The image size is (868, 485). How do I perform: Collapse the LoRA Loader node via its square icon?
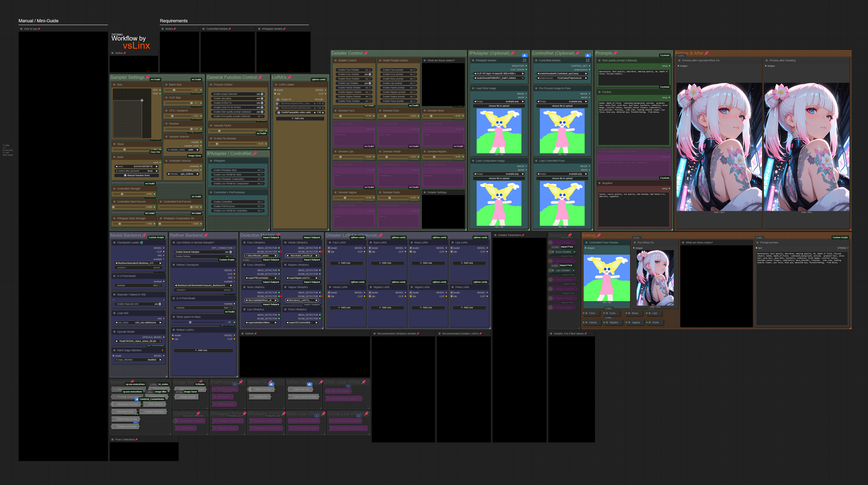[276, 85]
